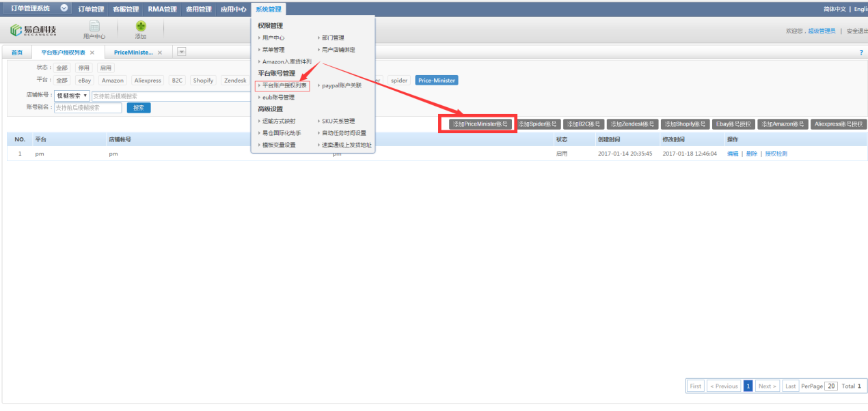
Task: Click the 编辑 link for the pm row
Action: pos(732,154)
